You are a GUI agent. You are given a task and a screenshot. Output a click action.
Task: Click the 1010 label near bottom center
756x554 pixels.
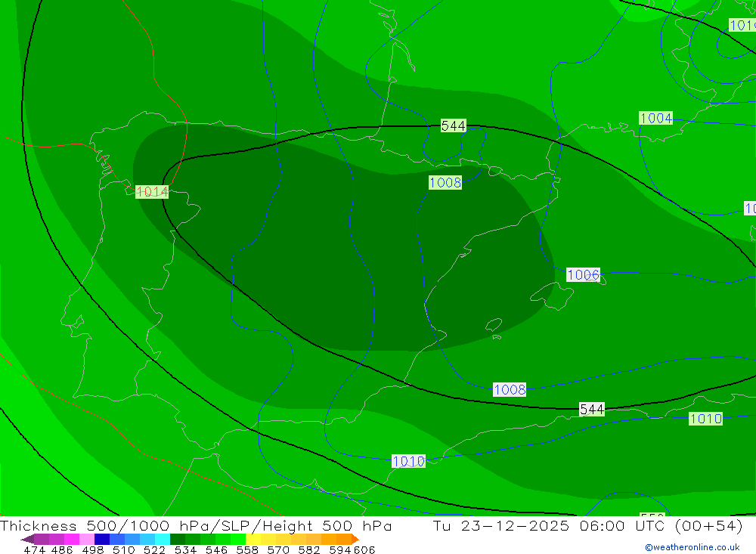pyautogui.click(x=408, y=462)
